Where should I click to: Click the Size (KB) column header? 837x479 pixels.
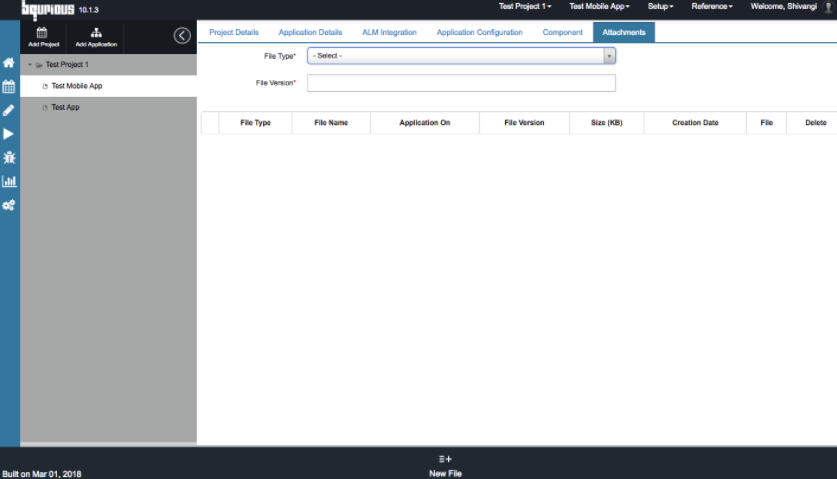pyautogui.click(x=606, y=123)
